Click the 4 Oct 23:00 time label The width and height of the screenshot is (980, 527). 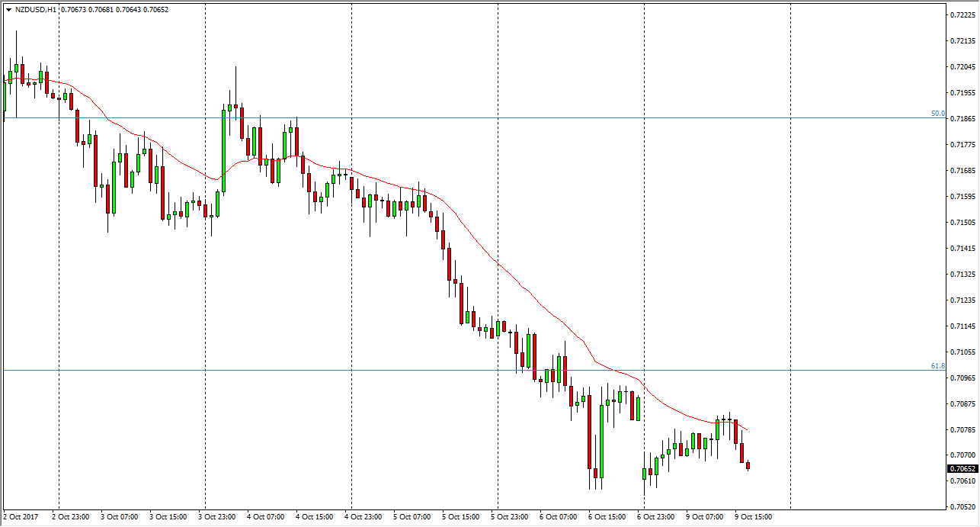(363, 516)
